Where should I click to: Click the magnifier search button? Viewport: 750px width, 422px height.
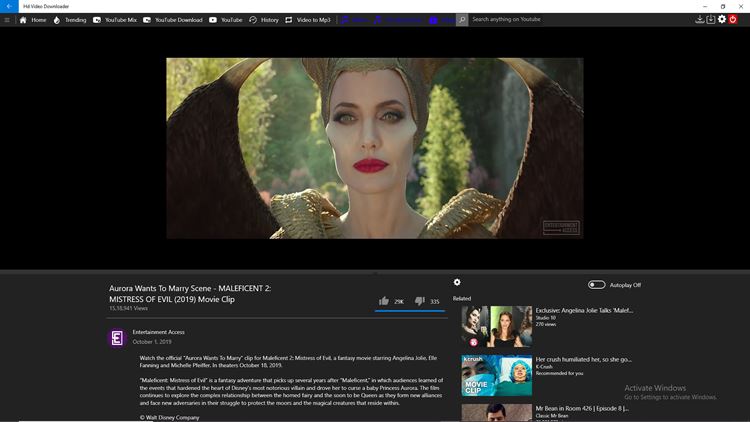click(462, 20)
